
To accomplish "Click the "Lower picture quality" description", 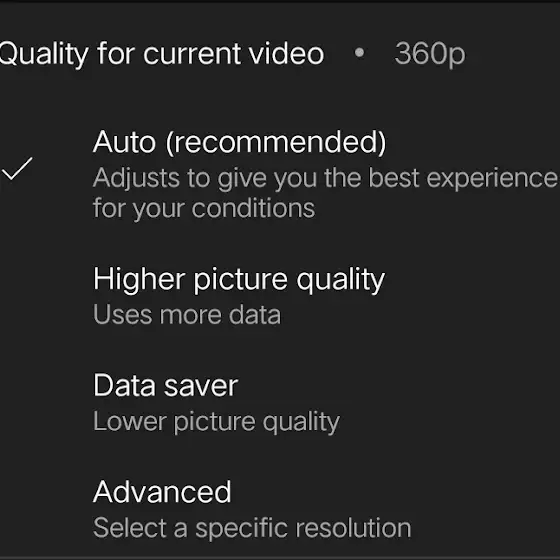I will (x=216, y=422).
